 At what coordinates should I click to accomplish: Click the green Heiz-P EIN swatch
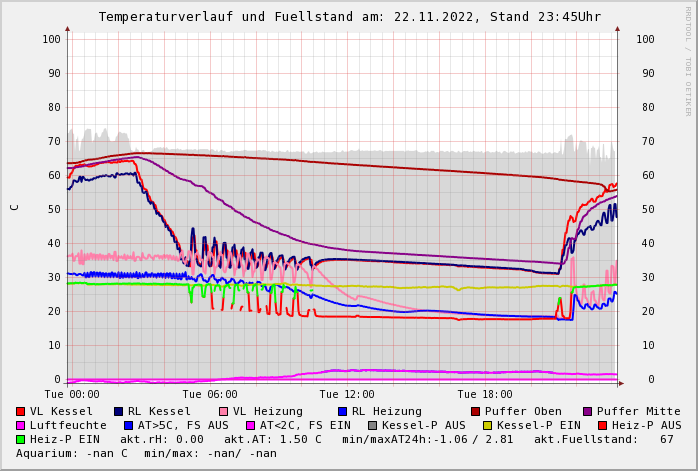tap(21, 440)
